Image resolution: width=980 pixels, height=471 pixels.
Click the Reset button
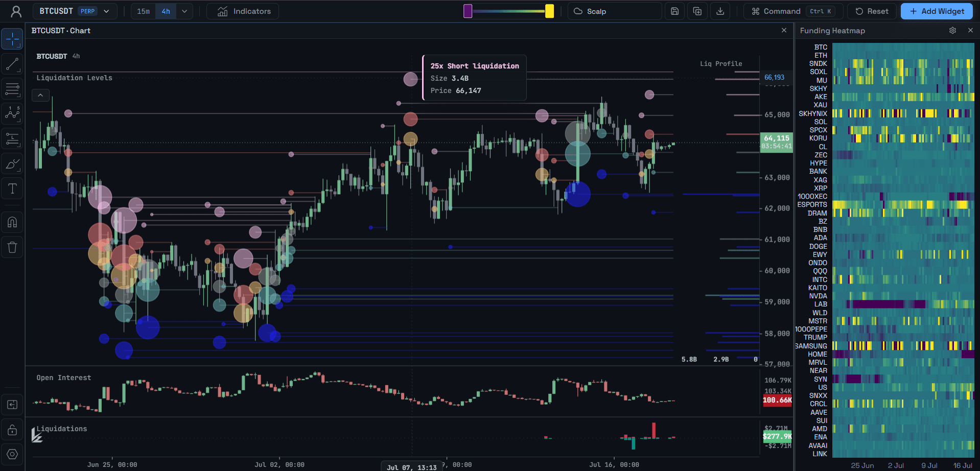tap(872, 11)
